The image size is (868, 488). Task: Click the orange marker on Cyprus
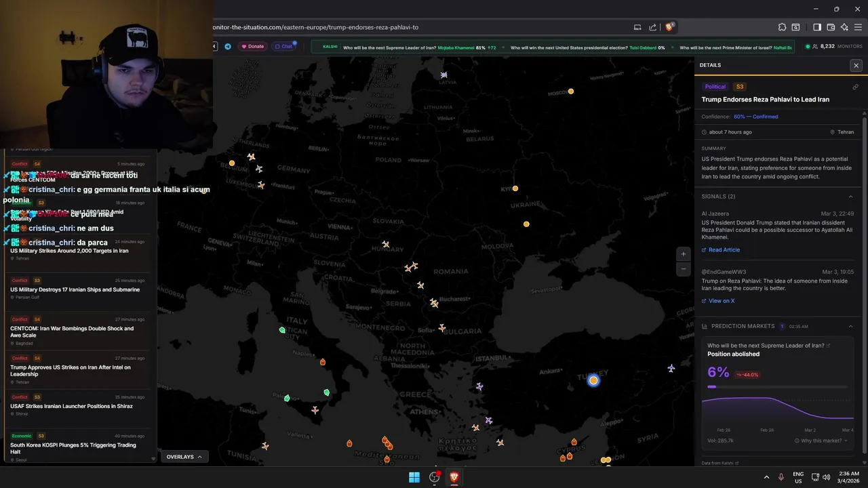pyautogui.click(x=574, y=442)
